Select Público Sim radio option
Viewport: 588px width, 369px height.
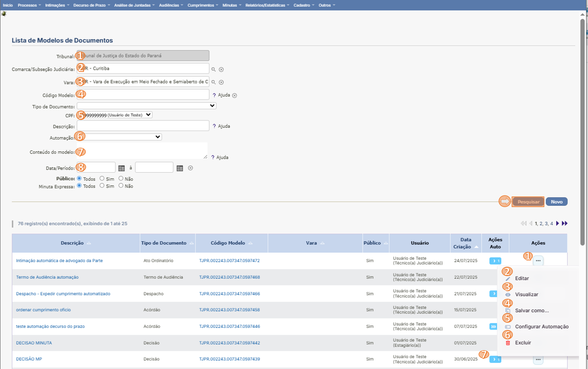[102, 179]
